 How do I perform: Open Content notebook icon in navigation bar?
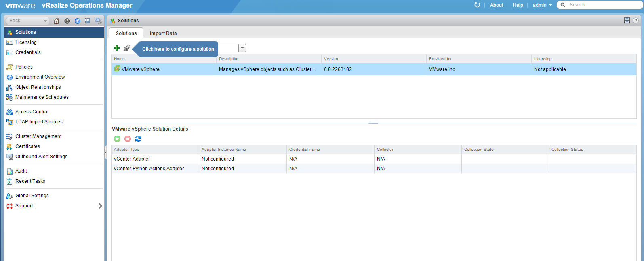(x=88, y=21)
